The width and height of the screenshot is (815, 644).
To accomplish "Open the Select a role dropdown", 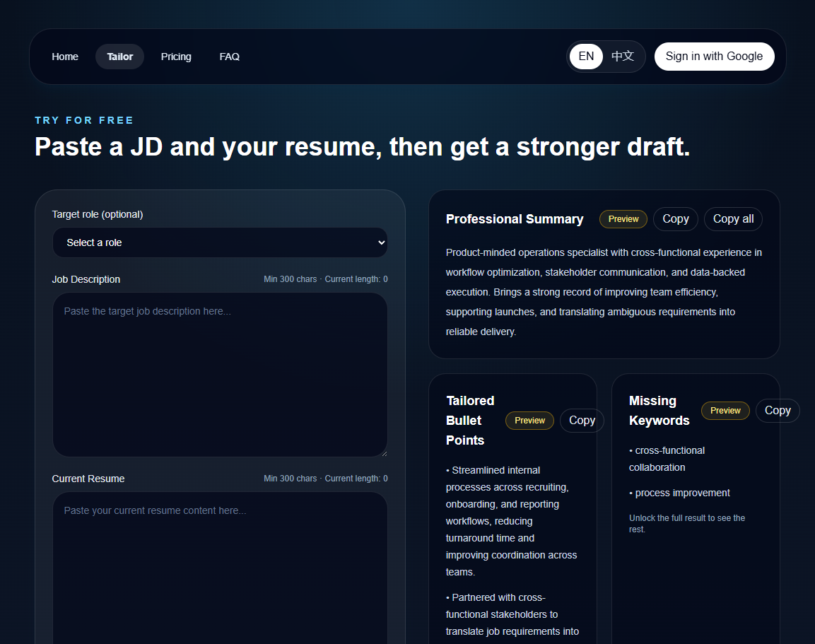I will click(x=220, y=242).
